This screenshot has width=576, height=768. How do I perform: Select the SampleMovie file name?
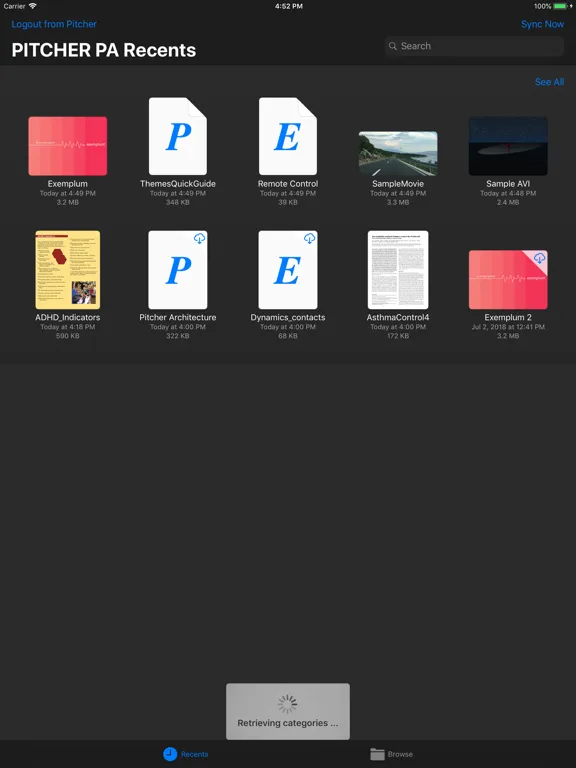(x=398, y=184)
